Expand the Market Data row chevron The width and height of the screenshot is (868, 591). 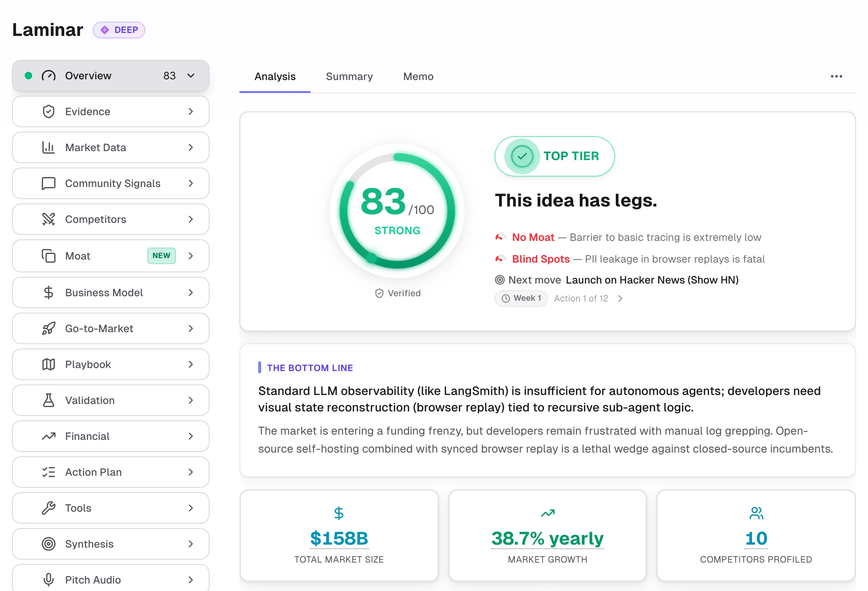click(x=191, y=147)
